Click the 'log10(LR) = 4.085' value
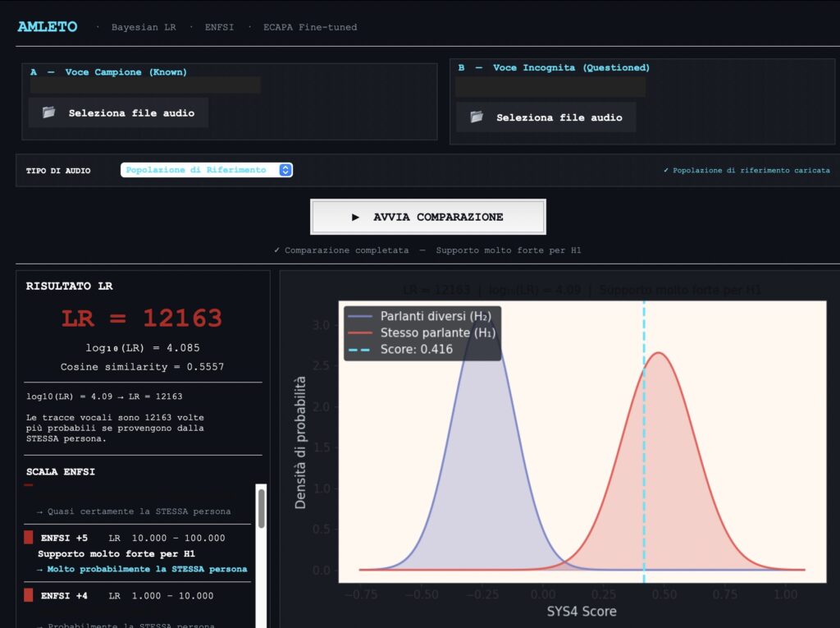Viewport: 840px width, 628px height. (143, 348)
